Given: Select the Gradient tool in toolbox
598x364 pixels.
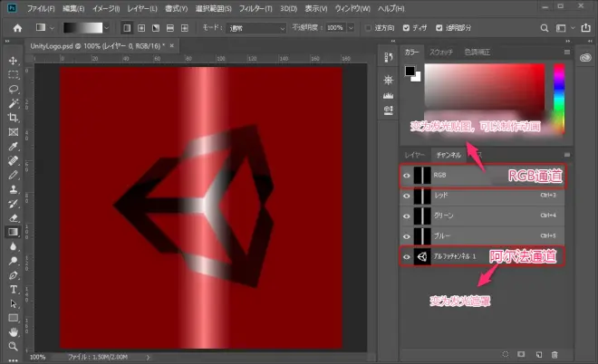Looking at the screenshot, I should 14,232.
